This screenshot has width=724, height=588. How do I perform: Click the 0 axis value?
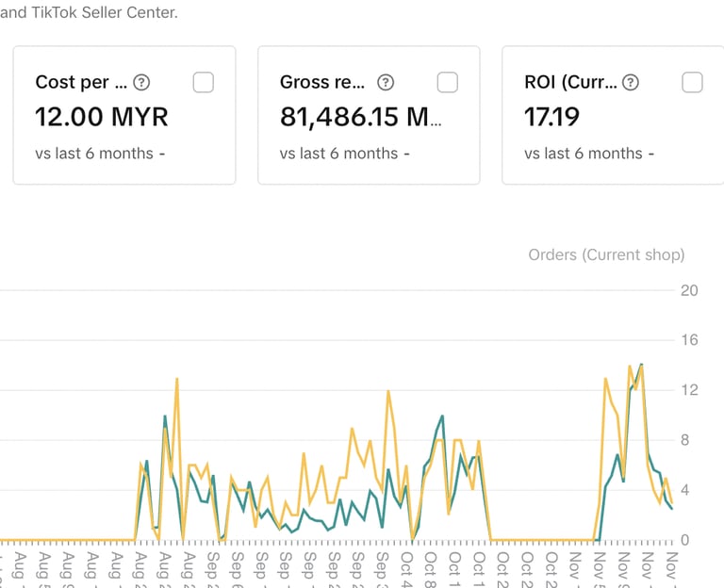click(684, 540)
